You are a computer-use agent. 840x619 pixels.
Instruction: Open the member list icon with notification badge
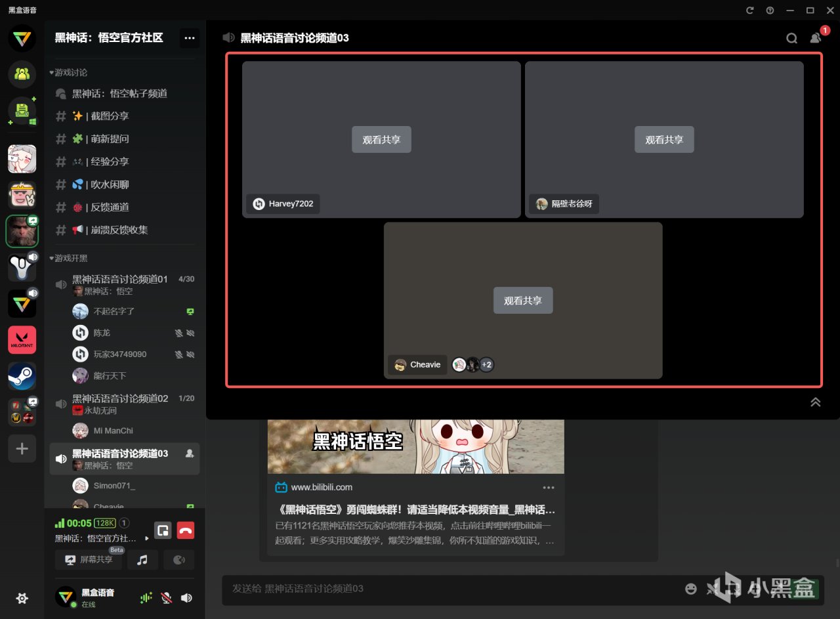click(816, 38)
